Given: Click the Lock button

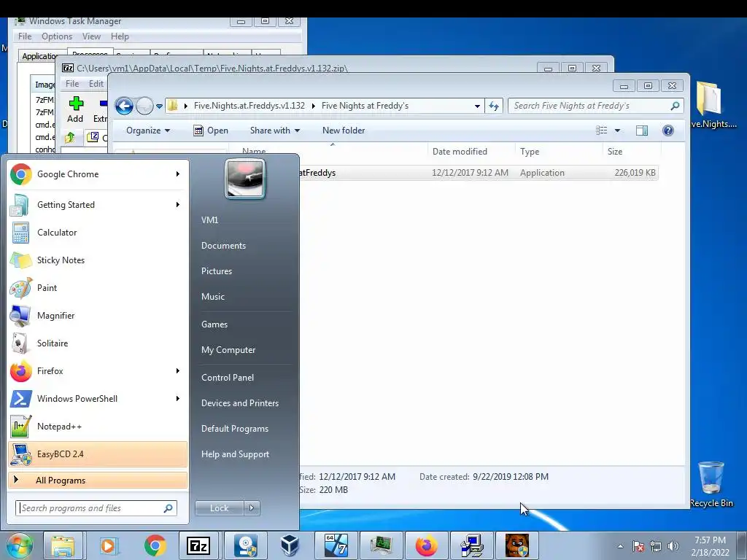Looking at the screenshot, I should pyautogui.click(x=219, y=508).
